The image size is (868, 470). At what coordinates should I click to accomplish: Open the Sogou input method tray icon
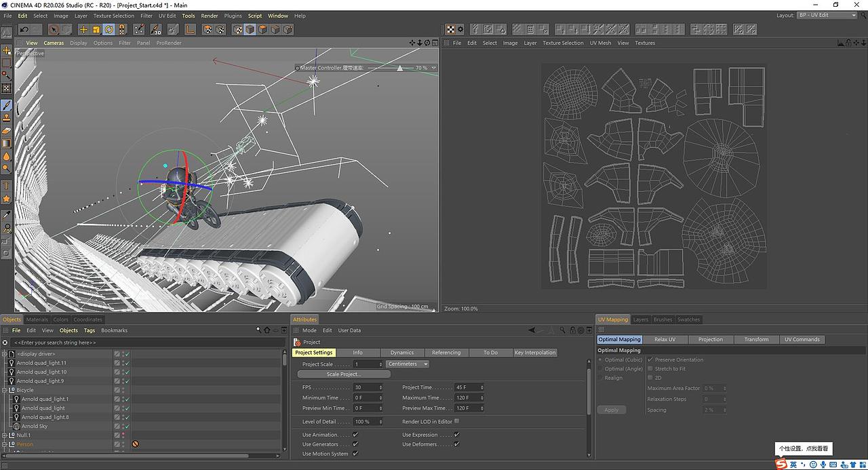(782, 464)
